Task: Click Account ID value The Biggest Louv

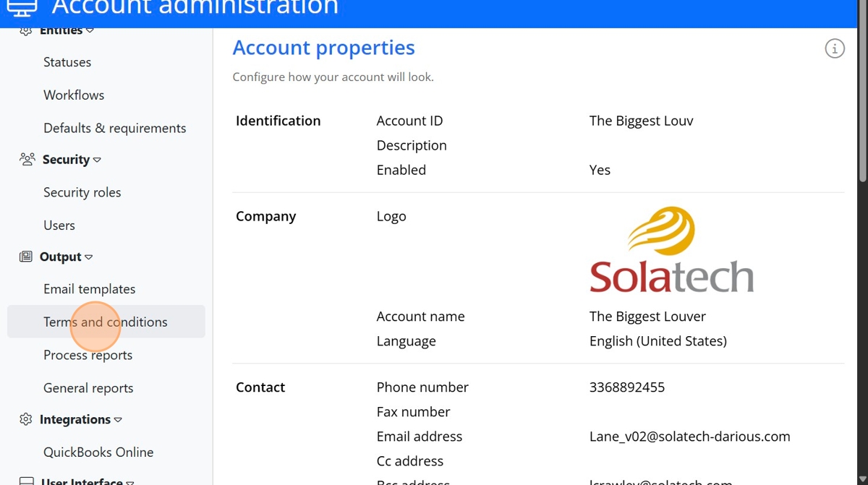Action: [642, 121]
